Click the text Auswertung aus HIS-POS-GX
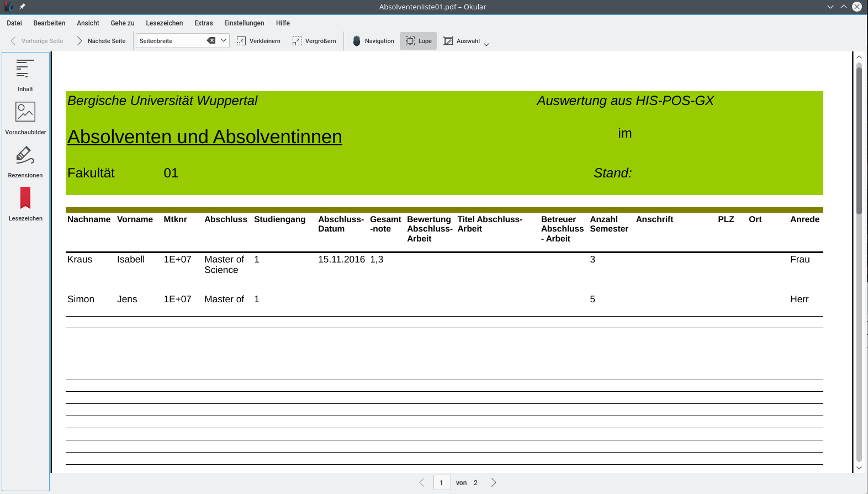Viewport: 868px width, 494px height. [x=625, y=101]
